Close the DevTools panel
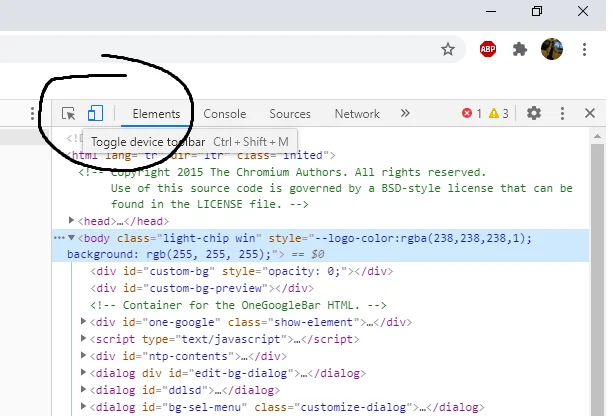The width and height of the screenshot is (613, 416). [590, 113]
